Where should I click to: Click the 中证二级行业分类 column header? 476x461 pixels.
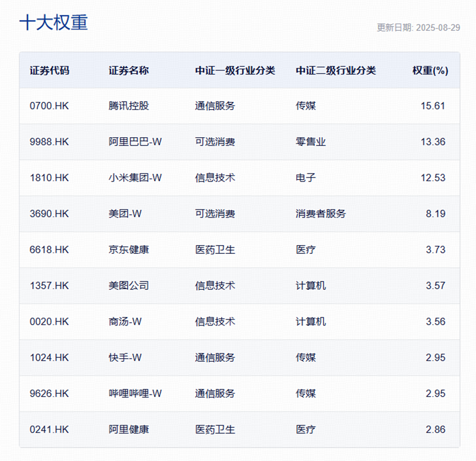pyautogui.click(x=336, y=70)
